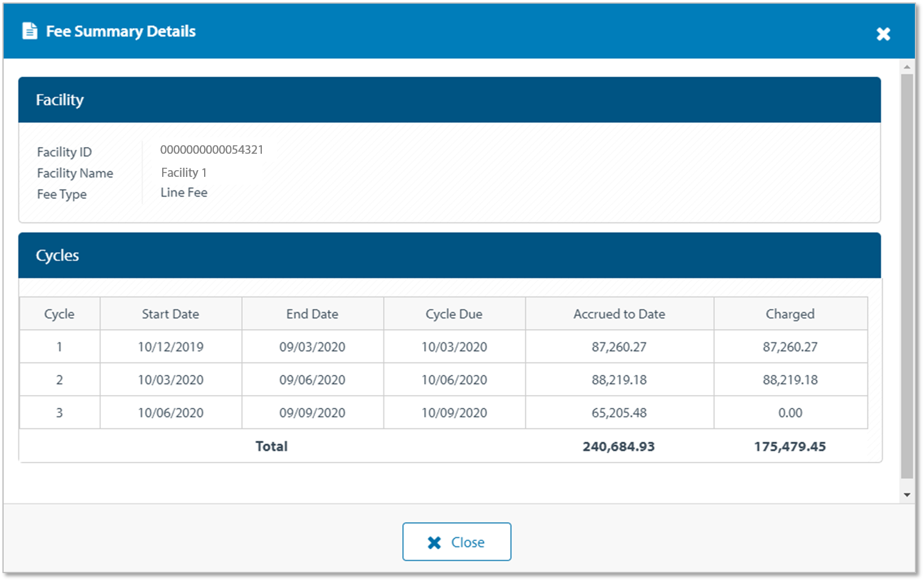Viewport: 924px width, 581px height.
Task: Click the Line Fee fee type value
Action: 184,193
